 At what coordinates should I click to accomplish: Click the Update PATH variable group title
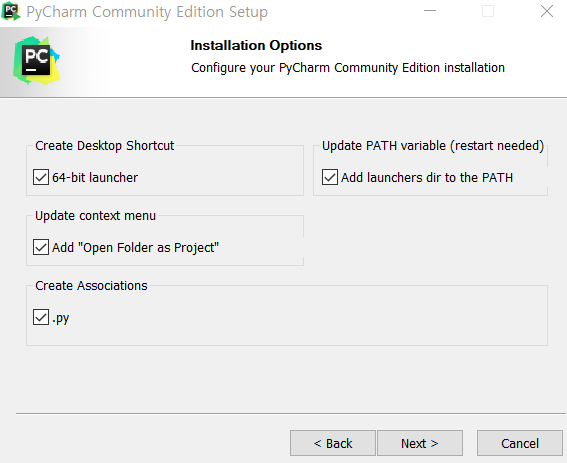(x=433, y=146)
